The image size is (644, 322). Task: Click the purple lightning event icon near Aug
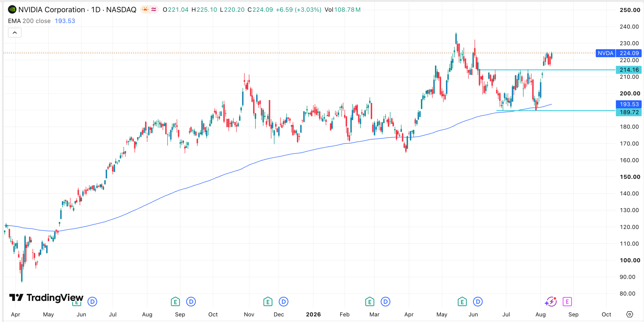click(551, 302)
